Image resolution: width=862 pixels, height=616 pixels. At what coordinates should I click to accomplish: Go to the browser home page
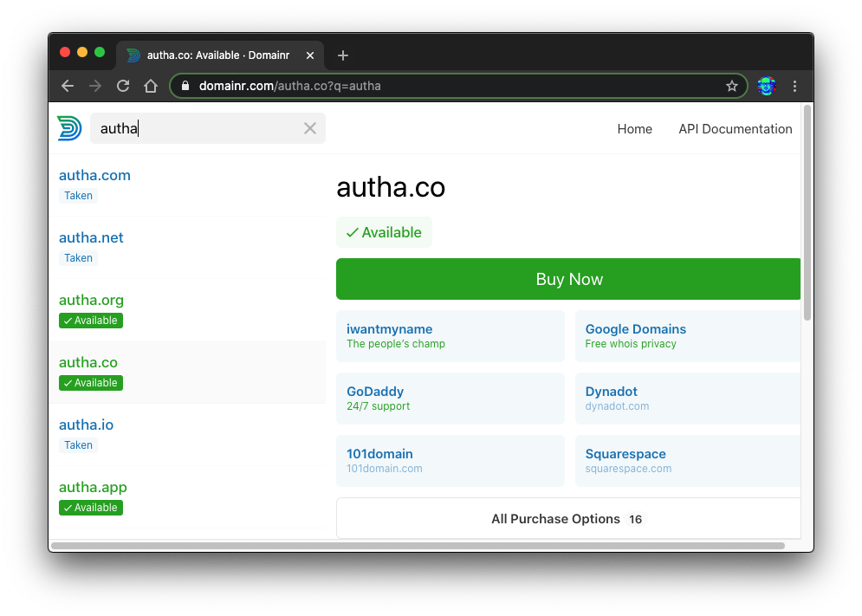[151, 86]
